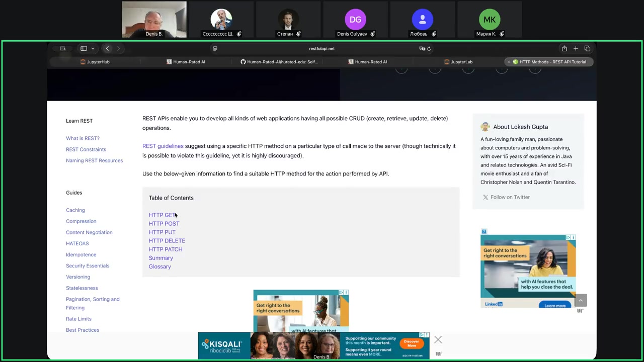Toggle the Safari sidebar button
The image size is (644, 362).
[83, 49]
